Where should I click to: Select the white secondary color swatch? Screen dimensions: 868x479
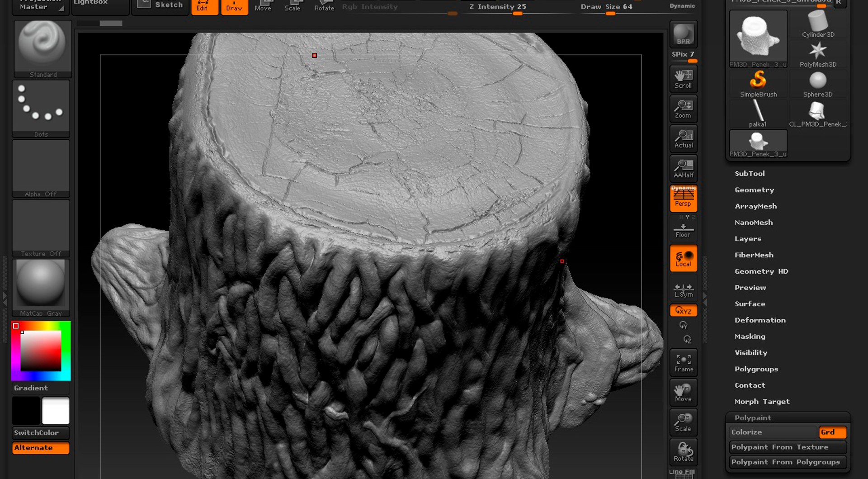click(56, 411)
